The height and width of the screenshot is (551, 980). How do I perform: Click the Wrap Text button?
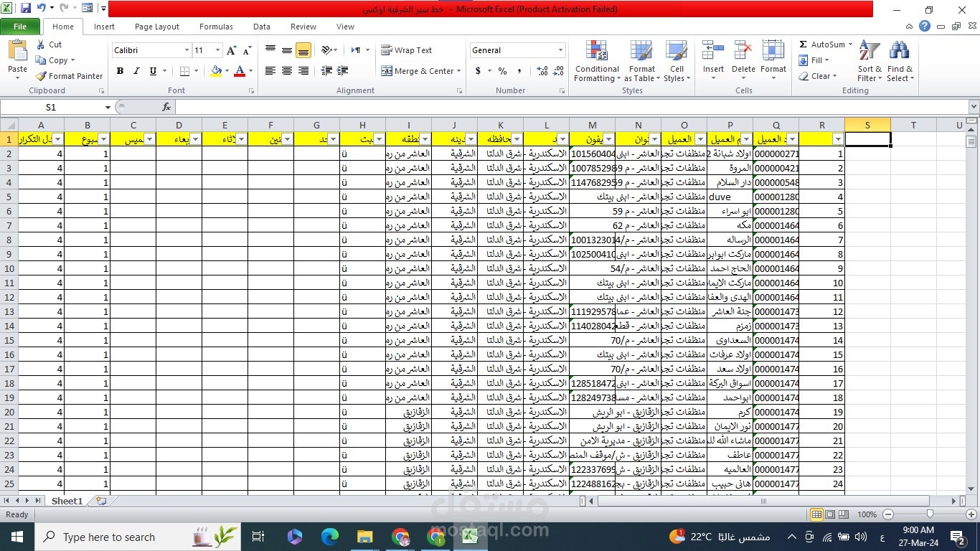(x=406, y=50)
